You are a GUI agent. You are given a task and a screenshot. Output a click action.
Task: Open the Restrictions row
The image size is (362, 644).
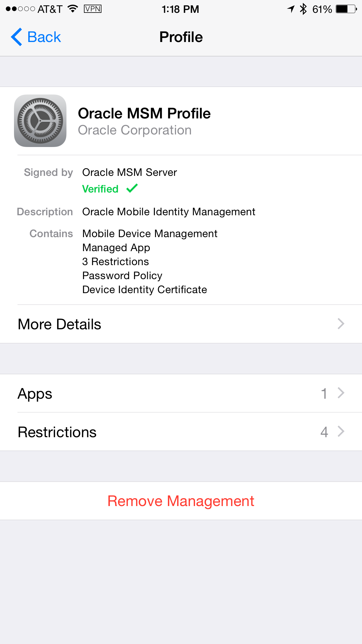[181, 432]
